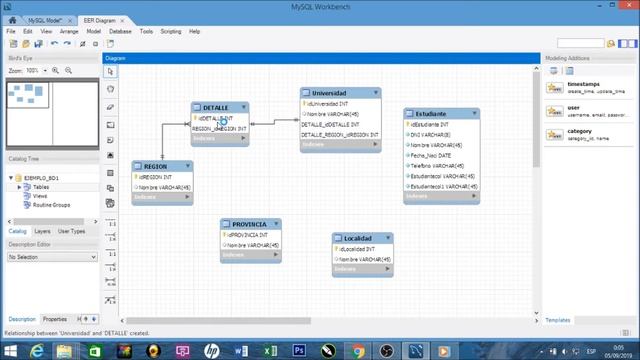Select the timestamps template
Screen dimensions: 640x360
pos(589,87)
